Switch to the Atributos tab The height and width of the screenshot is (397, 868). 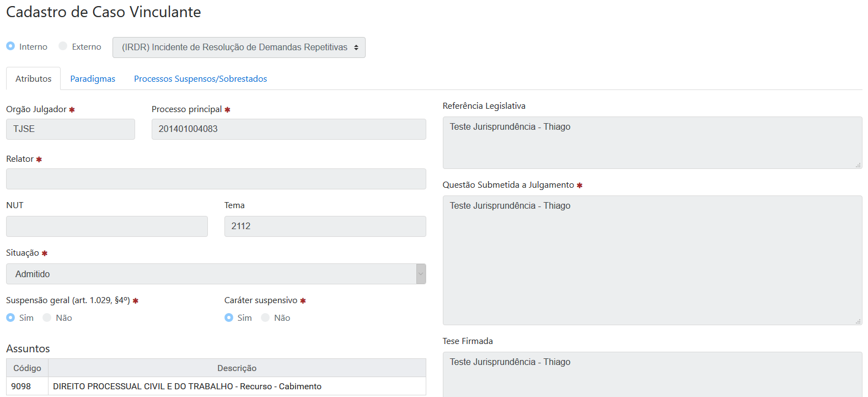point(34,79)
